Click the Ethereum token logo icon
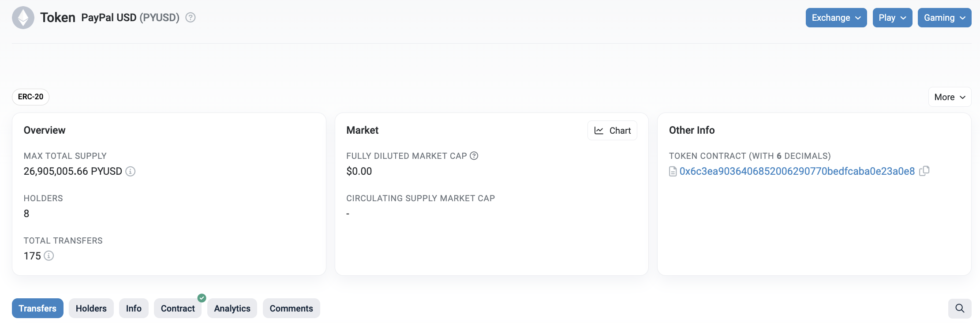This screenshot has width=980, height=323. (23, 18)
